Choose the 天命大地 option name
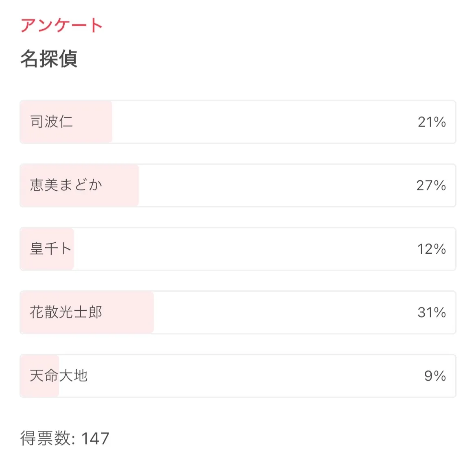This screenshot has width=476, height=462. [x=59, y=375]
